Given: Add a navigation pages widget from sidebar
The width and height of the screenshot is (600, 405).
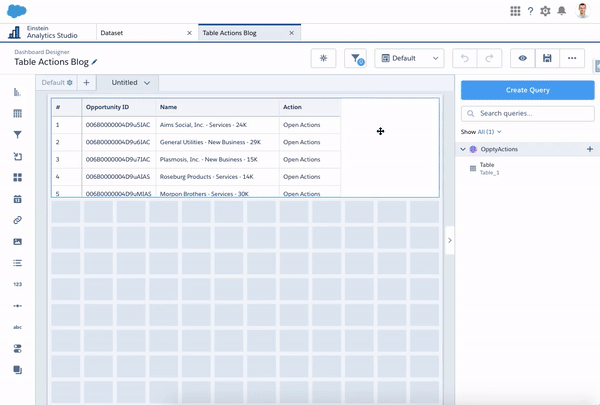Looking at the screenshot, I should pos(17,370).
